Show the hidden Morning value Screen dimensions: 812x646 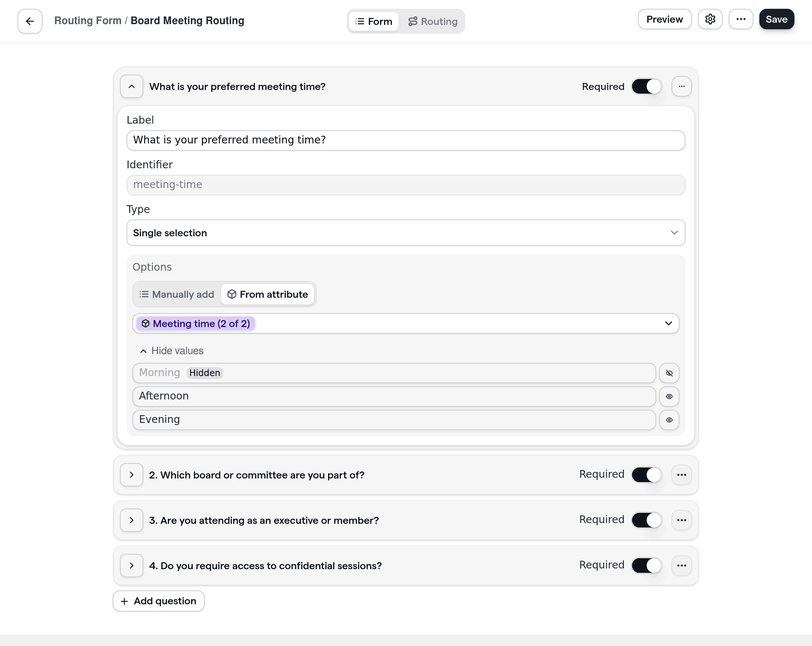[x=669, y=373]
